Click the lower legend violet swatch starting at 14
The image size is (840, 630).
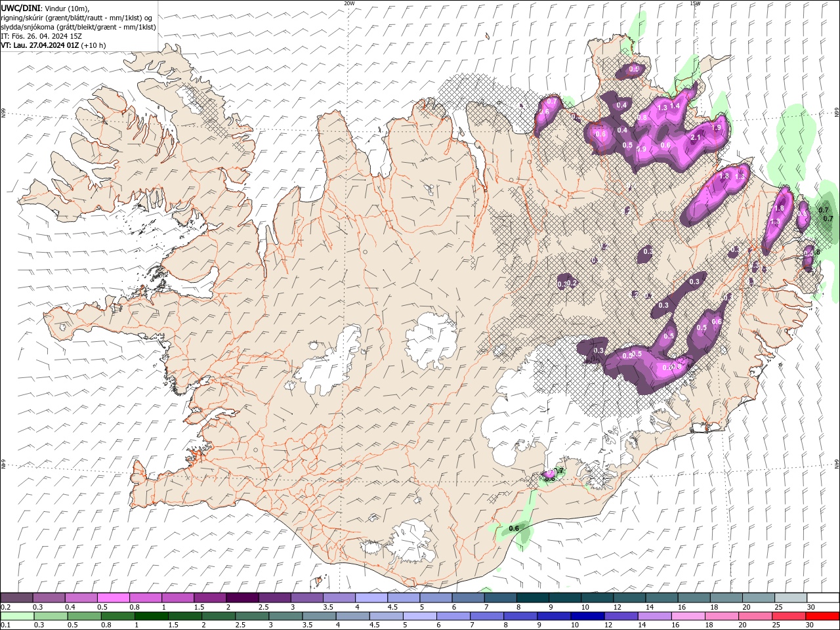(x=654, y=616)
